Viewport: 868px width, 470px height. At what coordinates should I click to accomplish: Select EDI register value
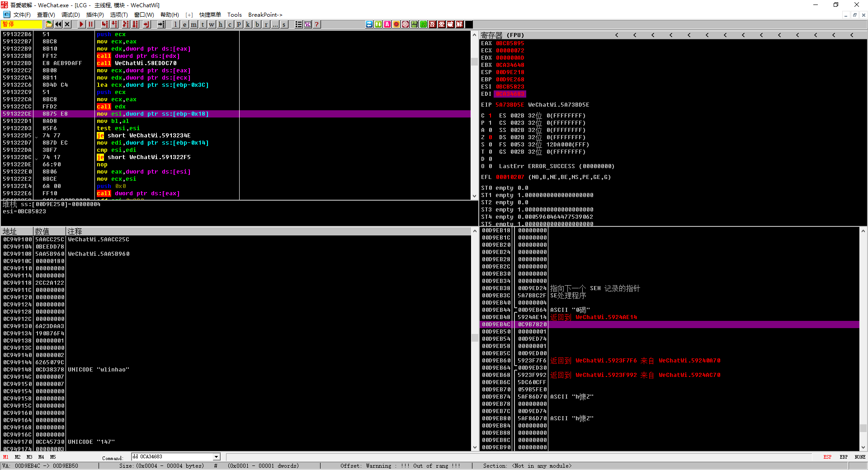click(510, 94)
